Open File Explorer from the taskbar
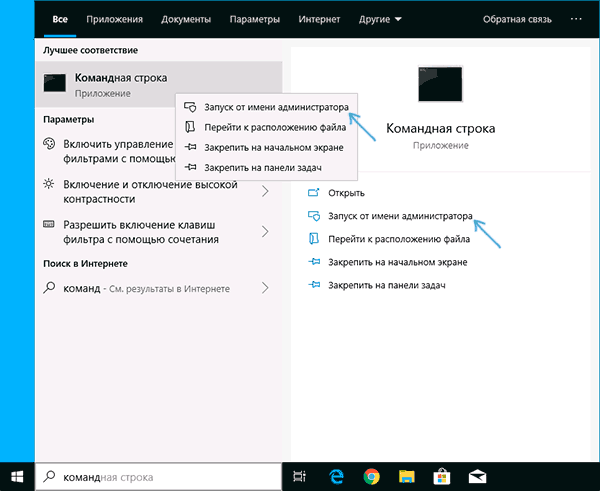Image resolution: width=600 pixels, height=491 pixels. (x=406, y=477)
